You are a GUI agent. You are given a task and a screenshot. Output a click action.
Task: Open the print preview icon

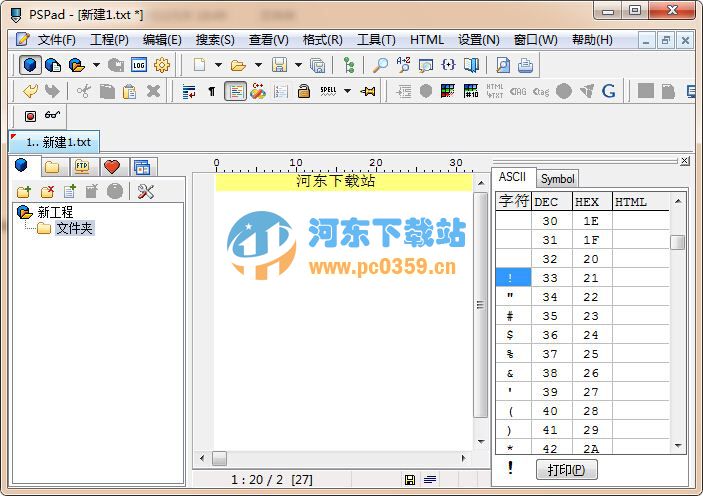[x=503, y=65]
